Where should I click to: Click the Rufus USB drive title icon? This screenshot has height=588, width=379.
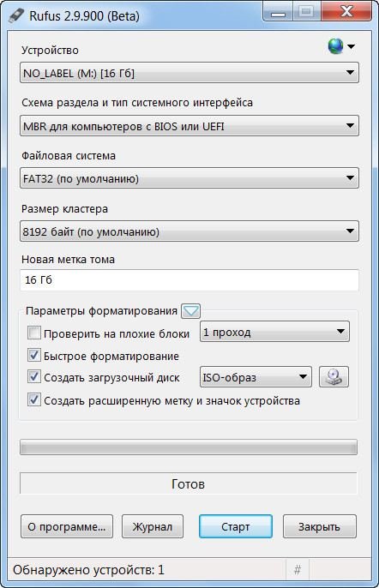(16, 15)
